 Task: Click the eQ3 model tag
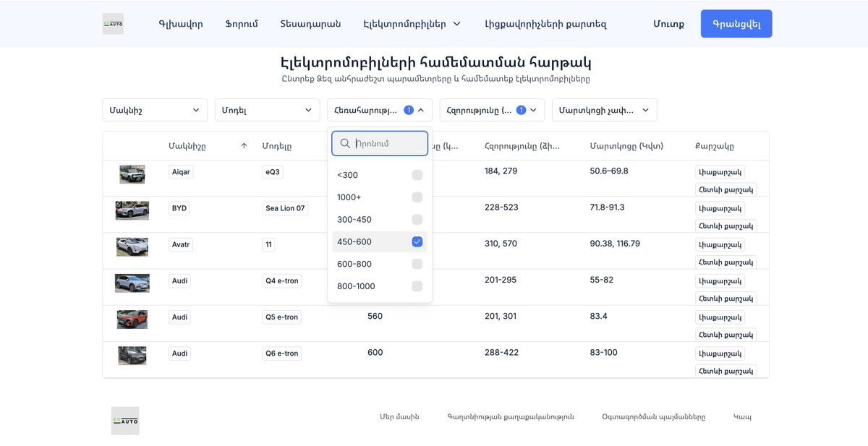tap(273, 172)
